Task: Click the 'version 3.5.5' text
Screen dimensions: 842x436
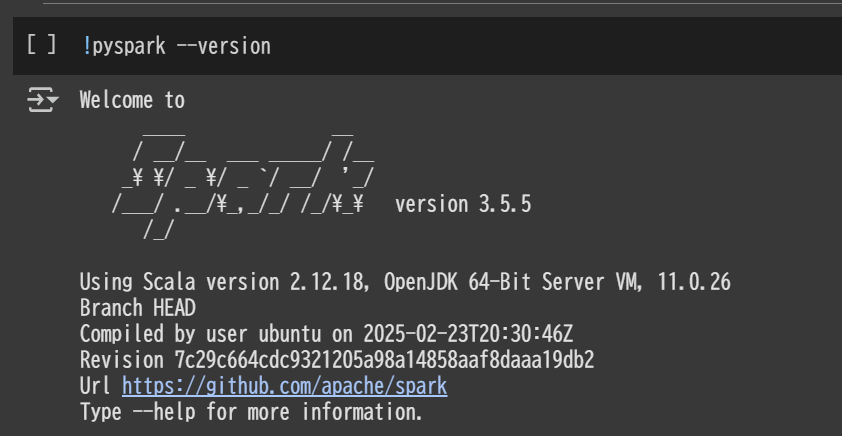Action: (463, 205)
